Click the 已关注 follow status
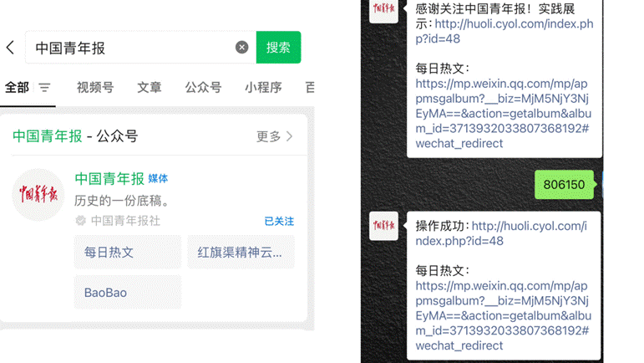Viewport: 644px width, 363px height. (279, 222)
